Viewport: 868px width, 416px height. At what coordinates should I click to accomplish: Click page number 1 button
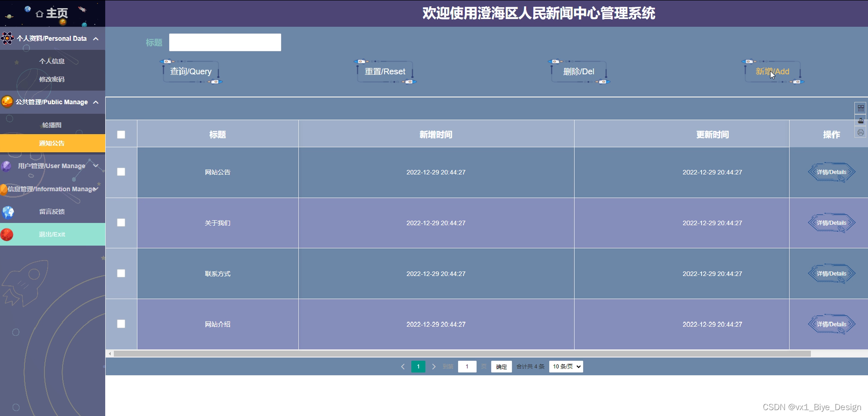pos(418,367)
